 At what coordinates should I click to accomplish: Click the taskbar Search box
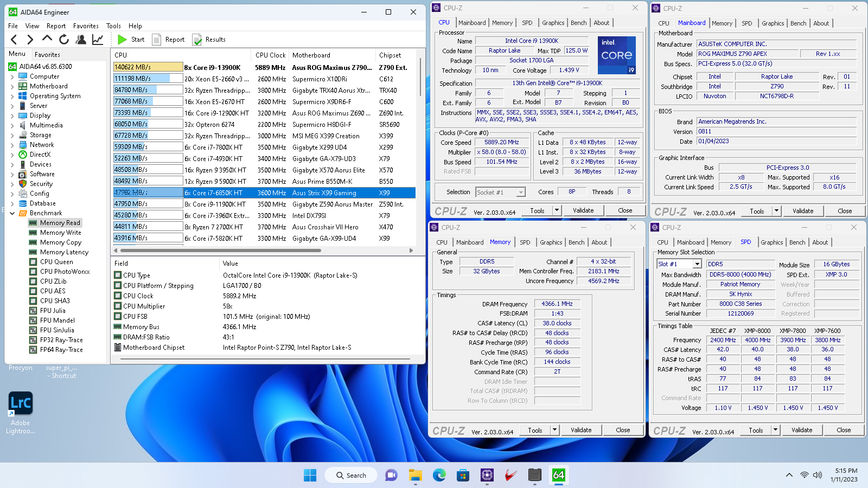[351, 476]
